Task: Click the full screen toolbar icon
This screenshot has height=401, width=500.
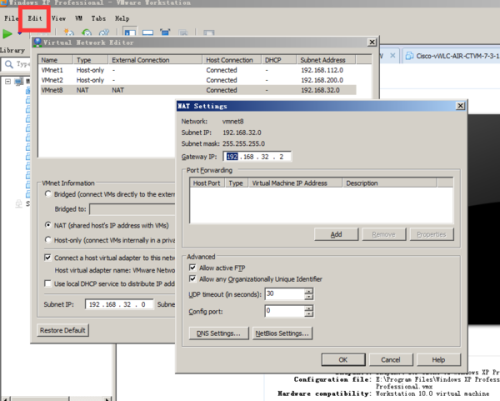Action: pyautogui.click(x=165, y=33)
